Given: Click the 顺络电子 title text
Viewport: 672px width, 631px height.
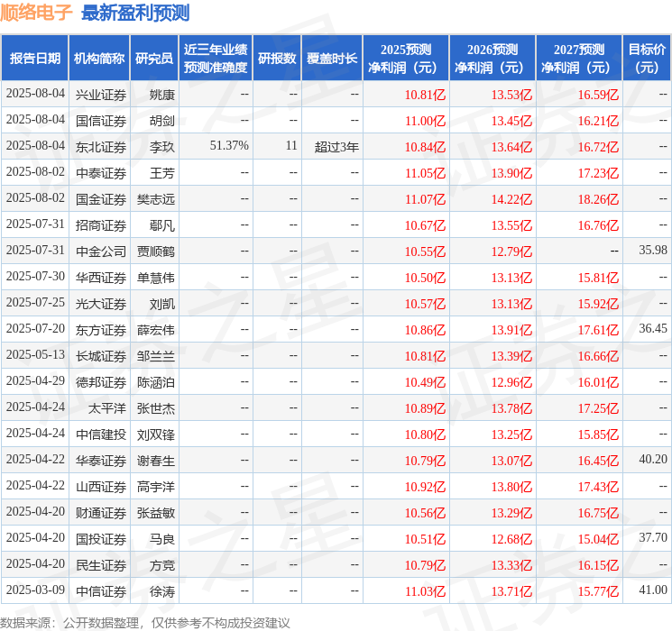Looking at the screenshot, I should point(36,13).
